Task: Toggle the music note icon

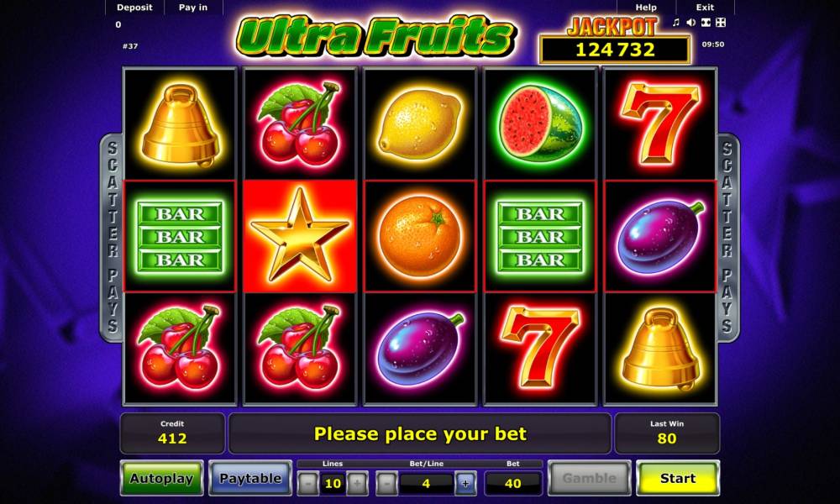Action: (x=676, y=23)
